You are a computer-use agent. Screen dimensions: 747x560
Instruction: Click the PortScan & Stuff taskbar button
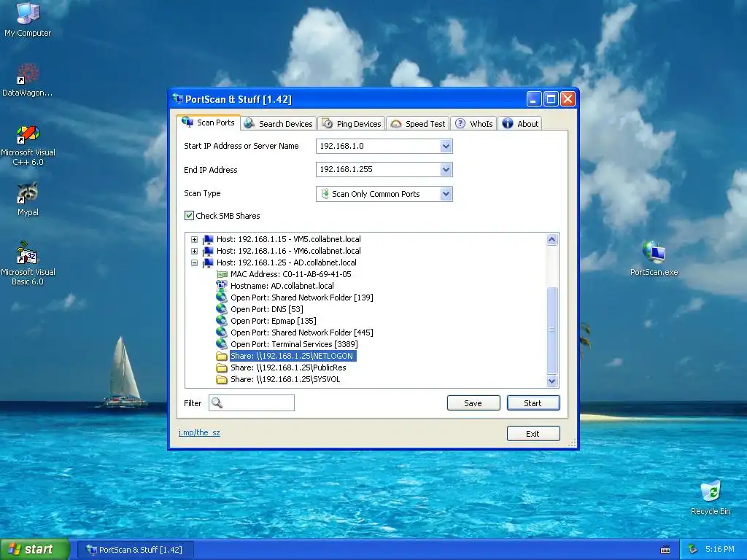(x=135, y=550)
